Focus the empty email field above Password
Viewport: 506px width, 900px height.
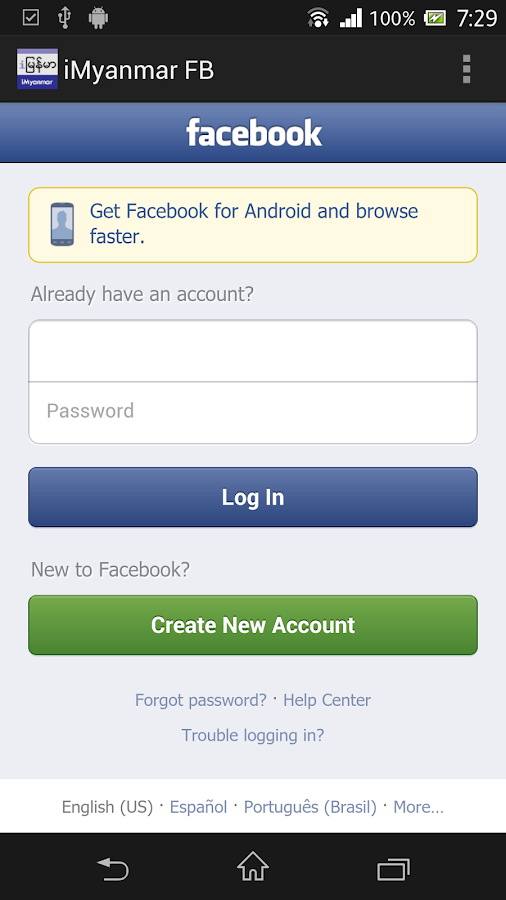pos(253,351)
